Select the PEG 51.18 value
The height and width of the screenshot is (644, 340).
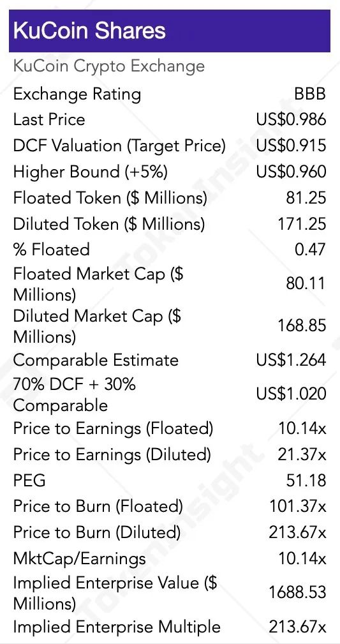tap(306, 481)
